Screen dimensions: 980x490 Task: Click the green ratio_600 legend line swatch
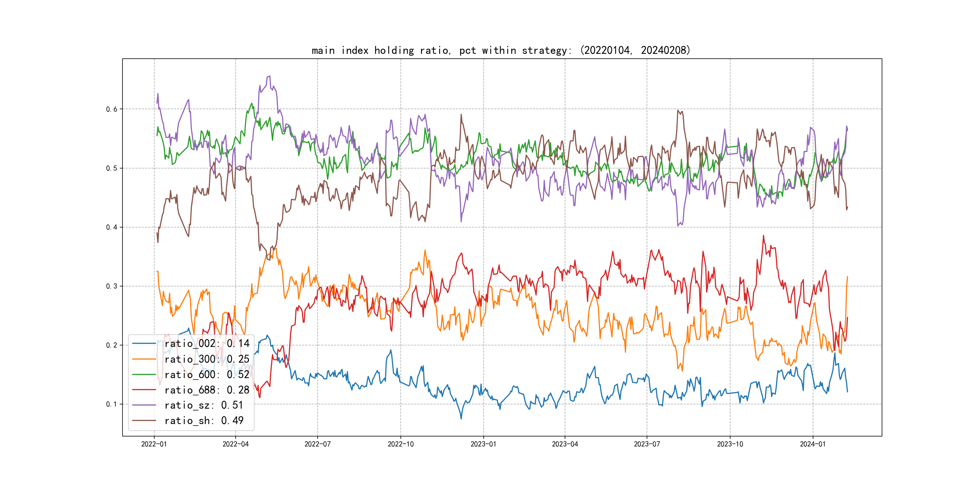144,375
